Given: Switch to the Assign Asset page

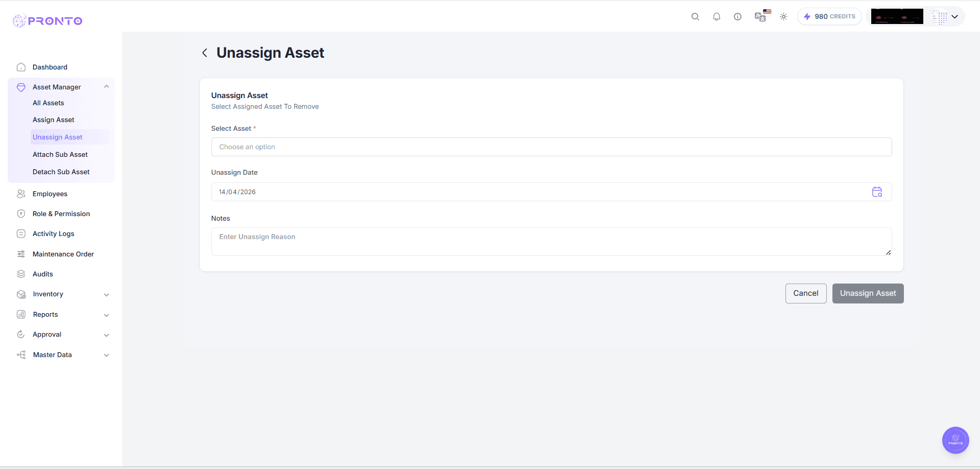Looking at the screenshot, I should click(53, 120).
